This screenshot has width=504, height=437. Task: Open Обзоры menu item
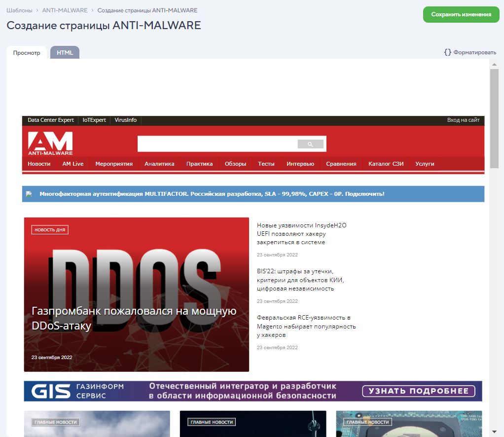[x=235, y=164]
